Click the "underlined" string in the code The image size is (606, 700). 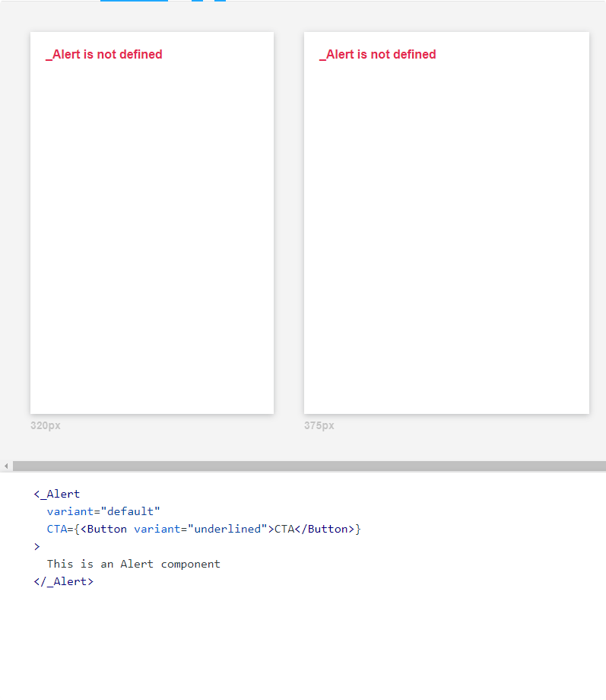click(x=227, y=529)
